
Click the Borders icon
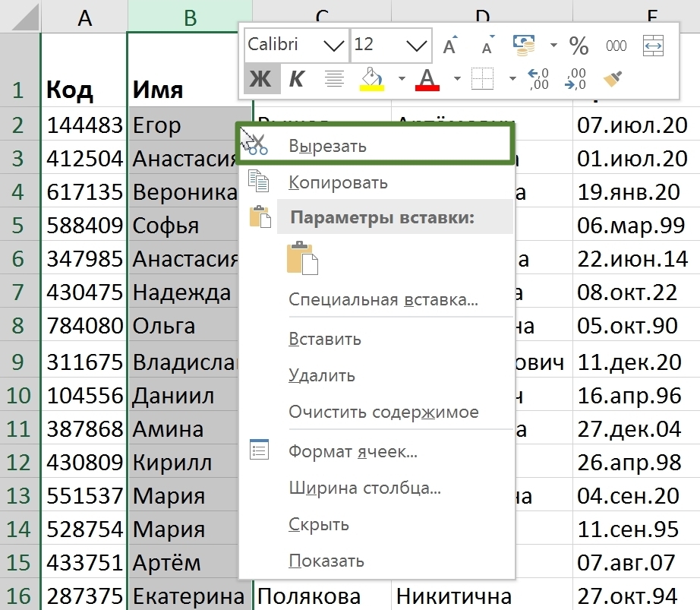tap(483, 79)
